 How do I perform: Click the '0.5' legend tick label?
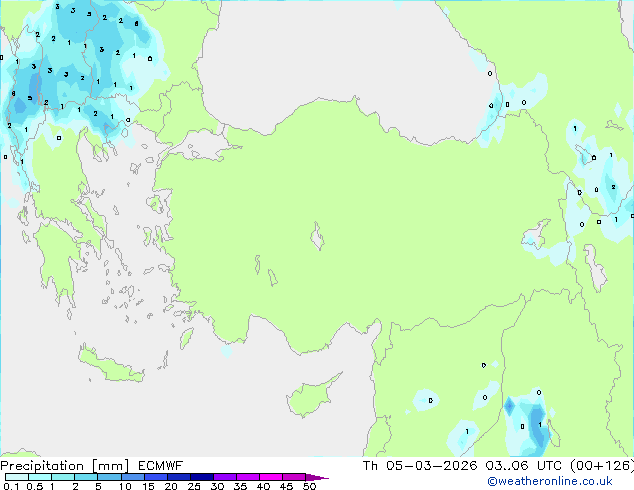pos(34,486)
